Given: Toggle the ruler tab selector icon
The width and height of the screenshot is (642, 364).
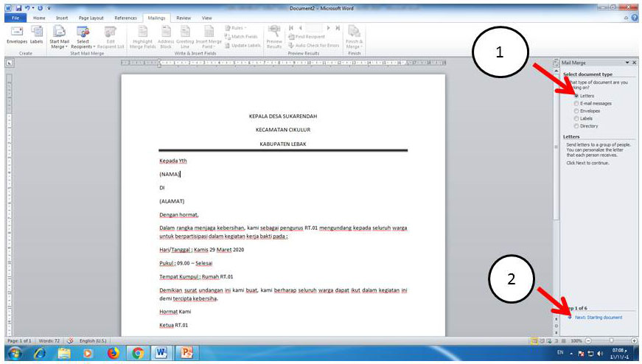Looking at the screenshot, I should pyautogui.click(x=10, y=63).
